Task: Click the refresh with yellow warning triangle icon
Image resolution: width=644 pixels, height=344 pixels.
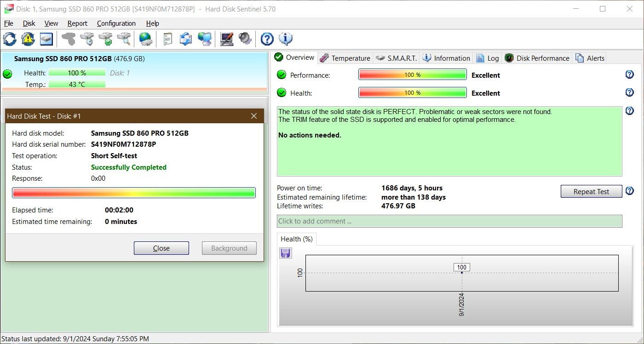Action: [28, 39]
